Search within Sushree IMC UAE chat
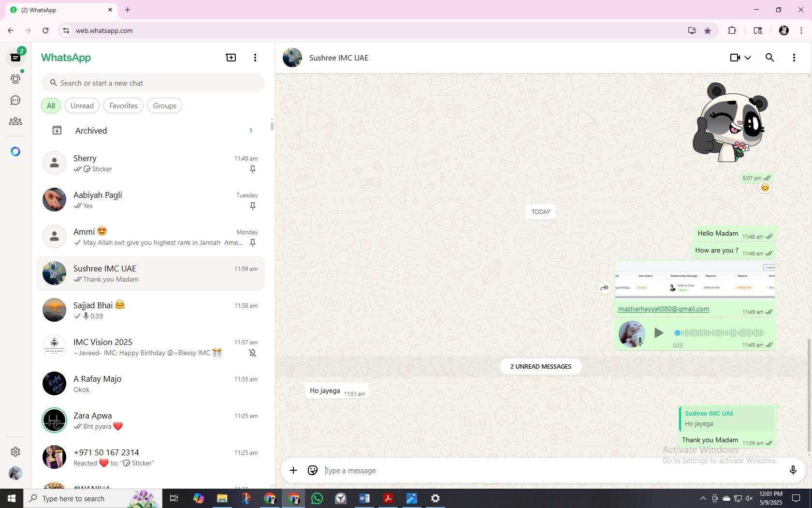The image size is (812, 508). tap(770, 58)
